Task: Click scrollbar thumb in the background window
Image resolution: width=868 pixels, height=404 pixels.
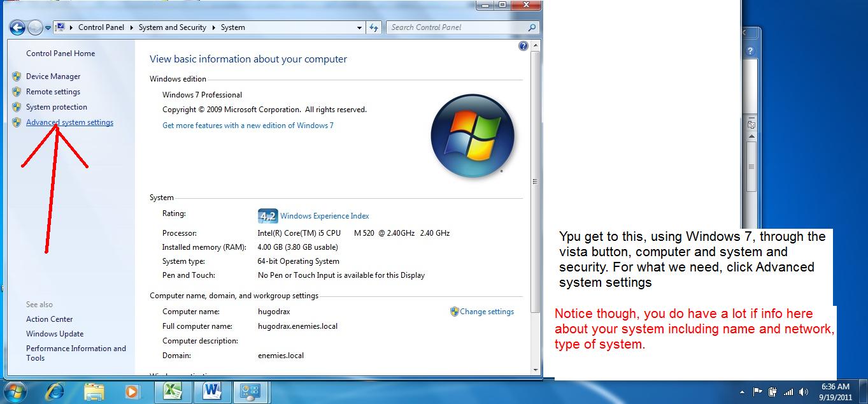Action: [751, 166]
